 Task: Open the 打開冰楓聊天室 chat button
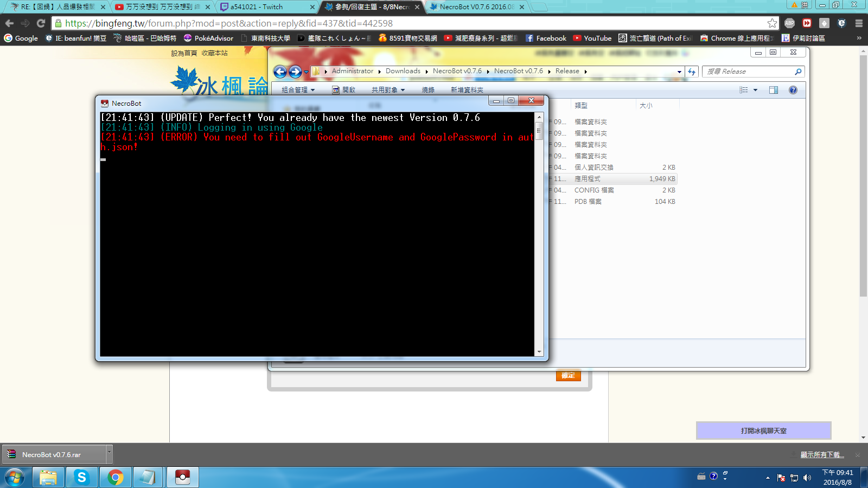tap(763, 431)
